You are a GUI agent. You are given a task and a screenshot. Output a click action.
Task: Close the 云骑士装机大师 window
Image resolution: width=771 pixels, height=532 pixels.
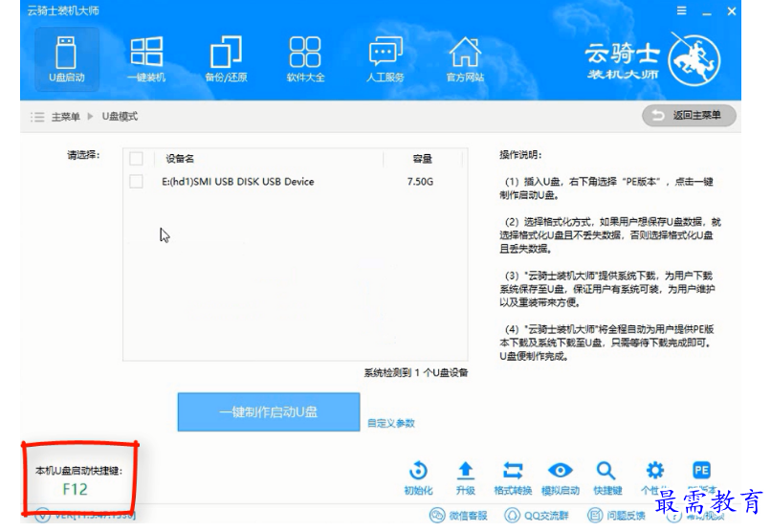coord(732,11)
